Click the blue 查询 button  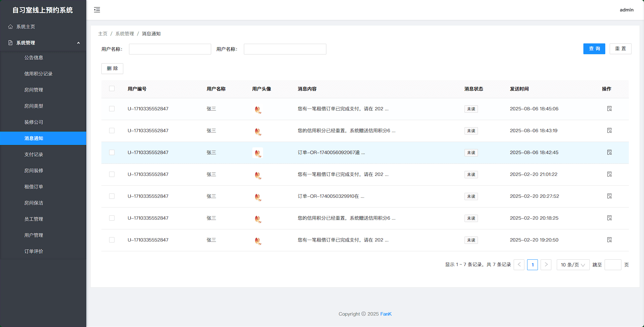594,49
